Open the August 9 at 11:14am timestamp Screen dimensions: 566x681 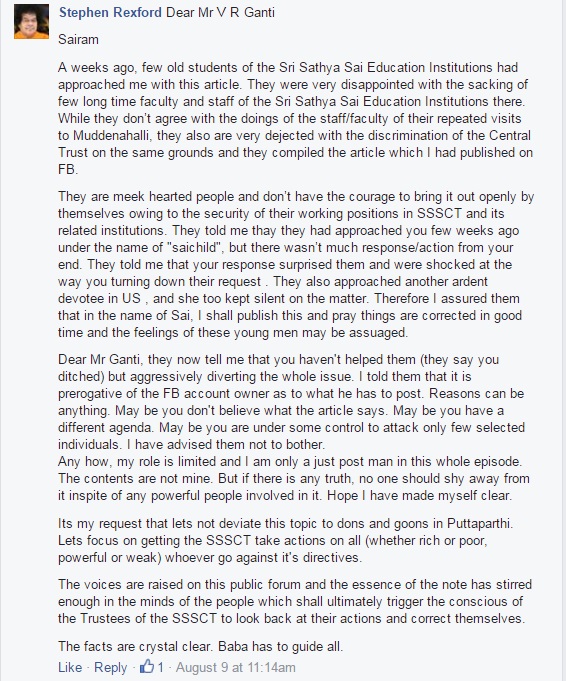coord(235,667)
